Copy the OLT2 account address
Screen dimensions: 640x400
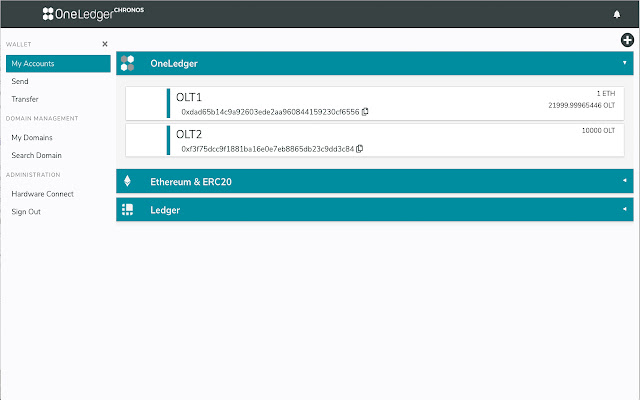(x=360, y=149)
